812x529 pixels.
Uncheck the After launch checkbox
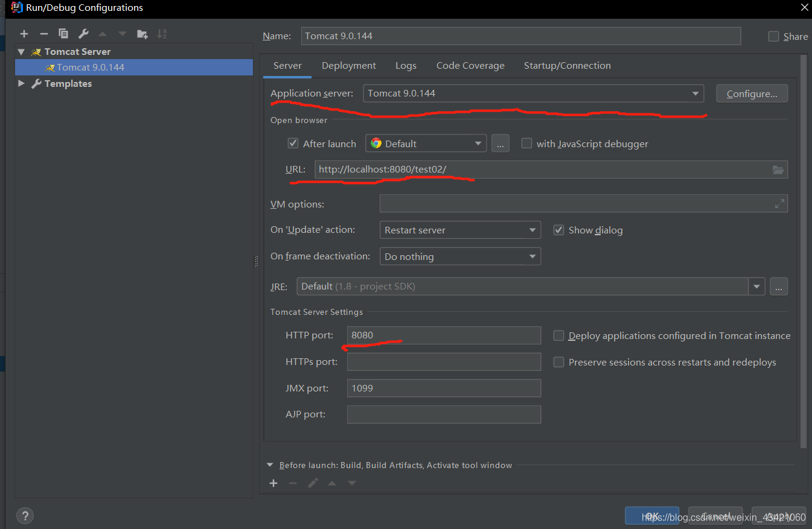pos(293,144)
